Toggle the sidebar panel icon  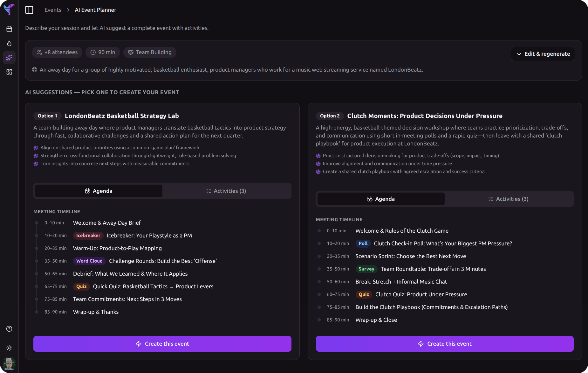(29, 10)
